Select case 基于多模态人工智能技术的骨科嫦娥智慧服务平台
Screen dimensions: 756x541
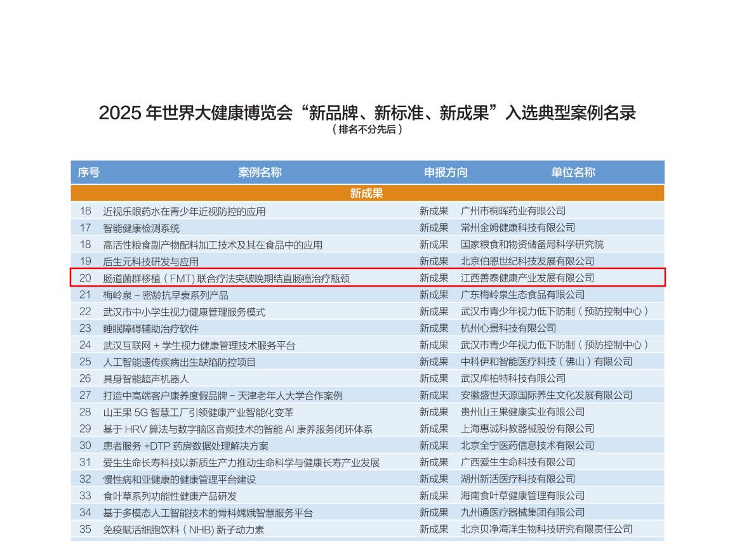coord(208,513)
